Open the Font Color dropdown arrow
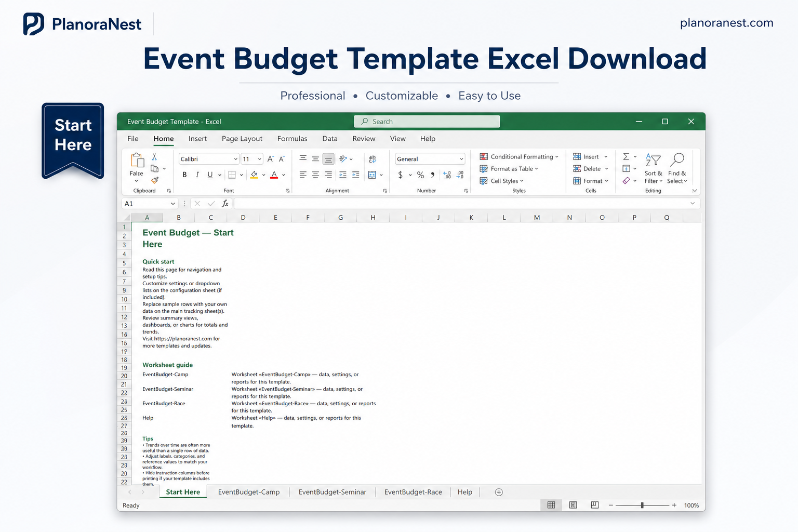Screen dimensions: 798x532 (x=284, y=175)
